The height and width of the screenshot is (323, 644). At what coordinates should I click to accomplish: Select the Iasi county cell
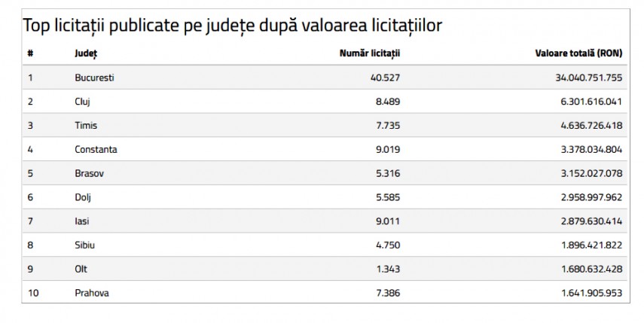[x=81, y=221]
